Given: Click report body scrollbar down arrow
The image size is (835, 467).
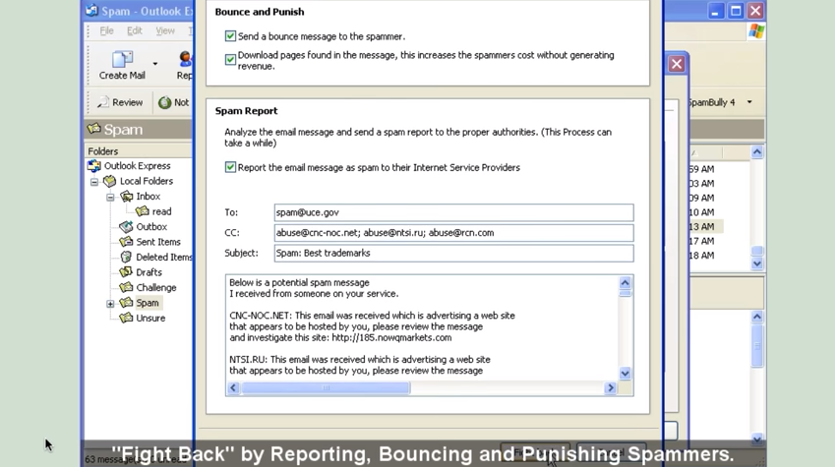Looking at the screenshot, I should [625, 373].
